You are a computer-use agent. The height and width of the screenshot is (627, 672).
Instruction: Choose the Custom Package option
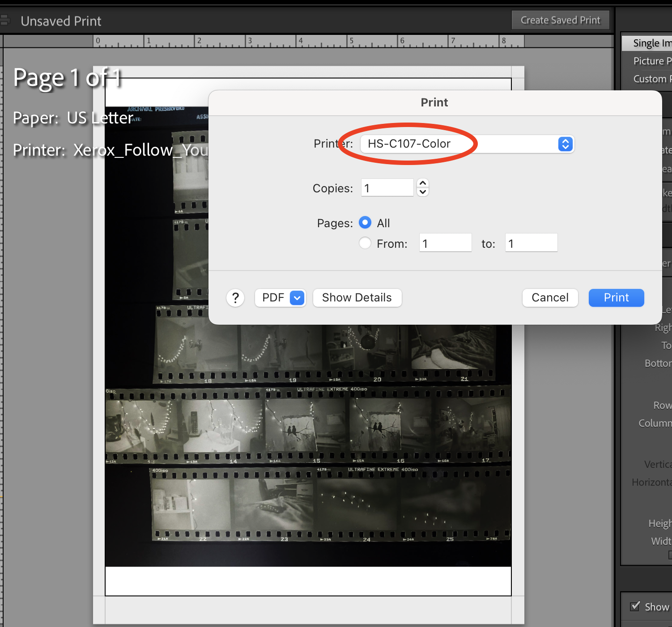pos(650,78)
